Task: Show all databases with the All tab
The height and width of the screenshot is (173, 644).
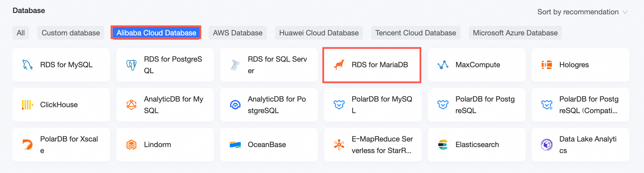Action: [21, 33]
